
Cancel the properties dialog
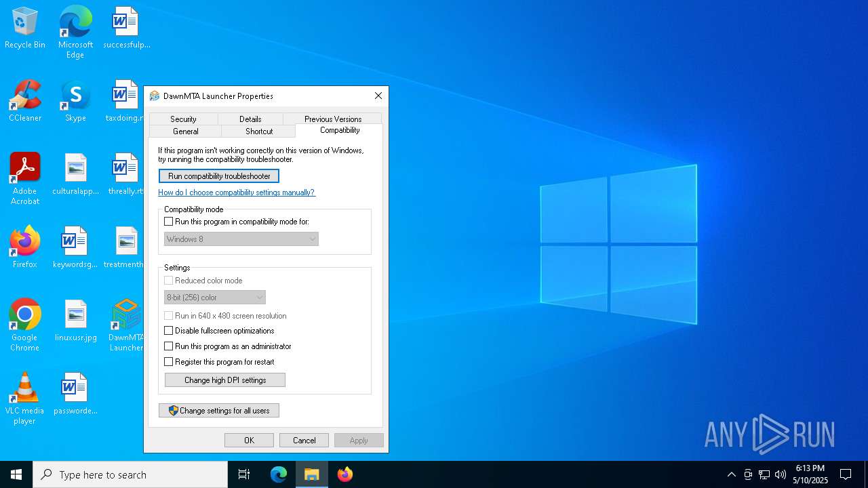tap(304, 441)
